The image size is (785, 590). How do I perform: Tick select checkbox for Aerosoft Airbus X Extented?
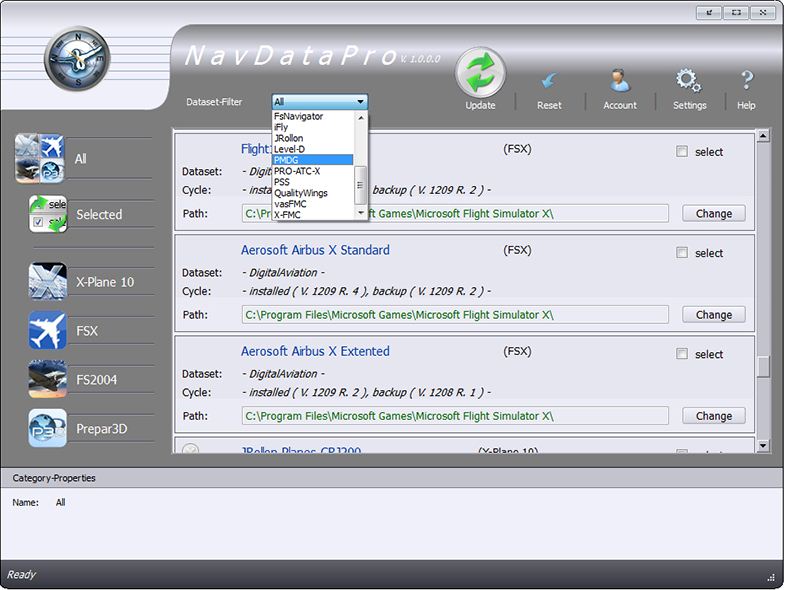(682, 354)
